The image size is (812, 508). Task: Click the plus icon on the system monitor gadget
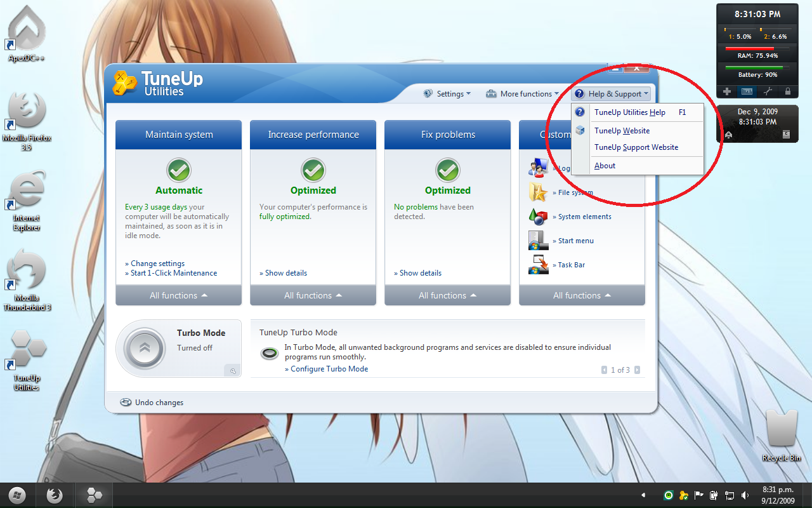click(727, 91)
